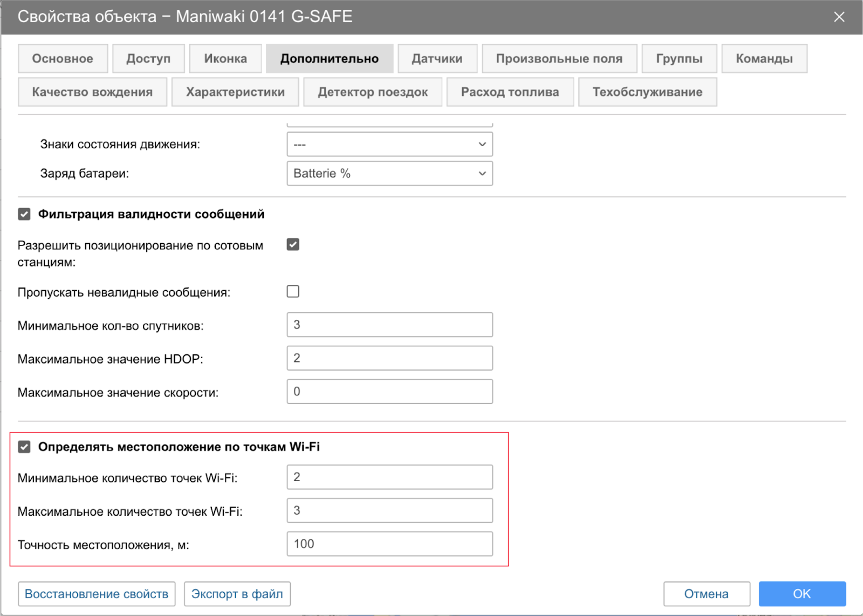
Task: Uncheck Фильтрация валидности сообщений checkbox
Action: pyautogui.click(x=24, y=214)
